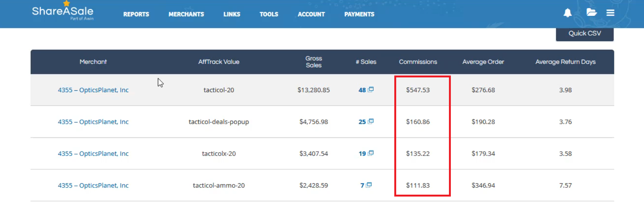Click the 48 sales count link
This screenshot has width=644, height=203.
pos(362,90)
